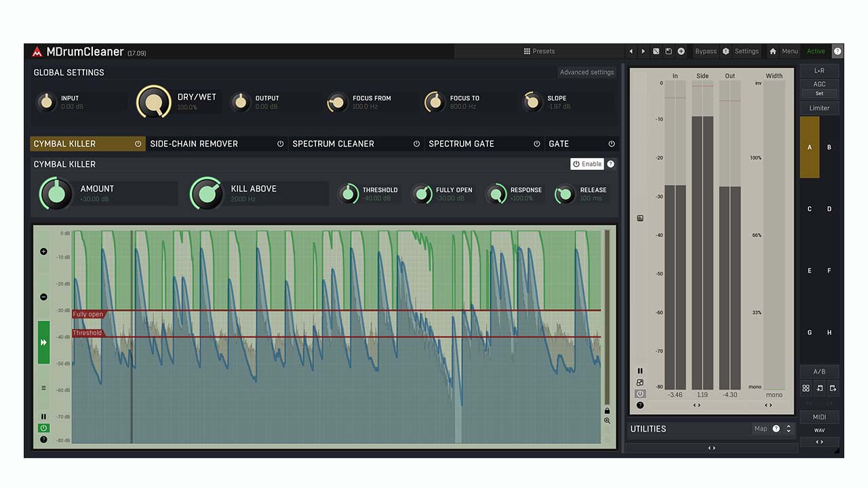Open the Presets dropdown
Viewport: 868px width, 488px height.
point(539,52)
